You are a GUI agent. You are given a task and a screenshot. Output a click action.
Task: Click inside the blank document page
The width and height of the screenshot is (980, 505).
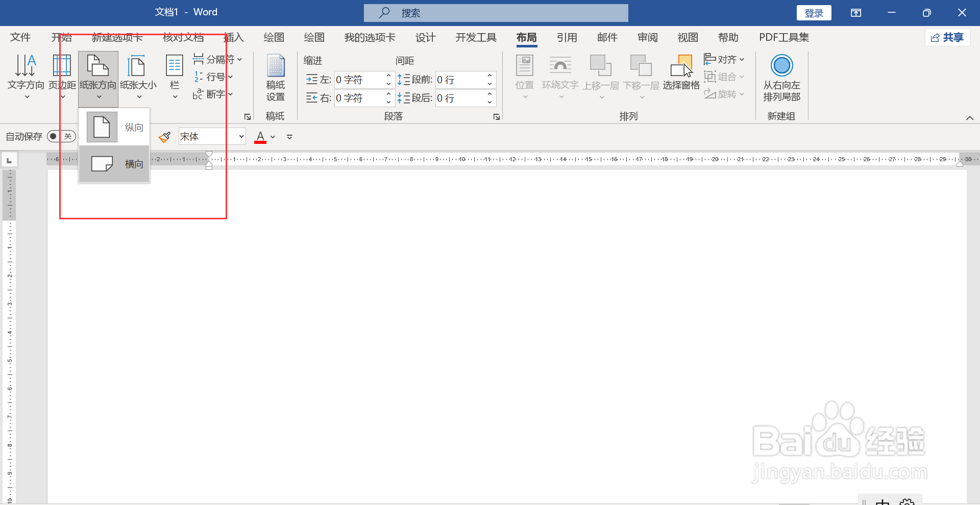(507, 337)
